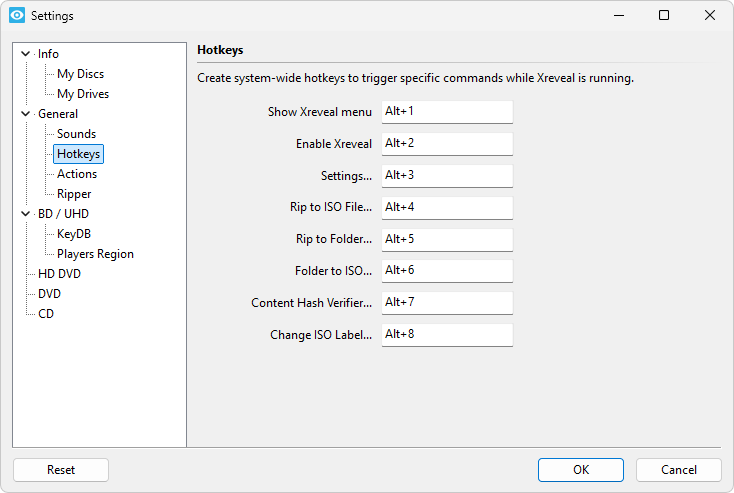
Task: Confirm settings with the OK button
Action: click(580, 470)
